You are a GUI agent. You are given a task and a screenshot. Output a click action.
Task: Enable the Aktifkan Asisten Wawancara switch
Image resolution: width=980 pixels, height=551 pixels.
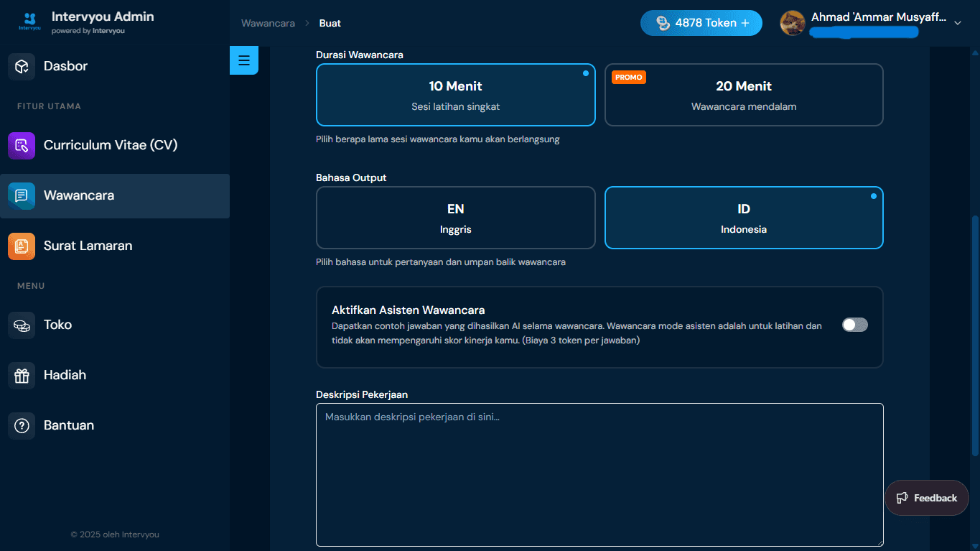855,325
